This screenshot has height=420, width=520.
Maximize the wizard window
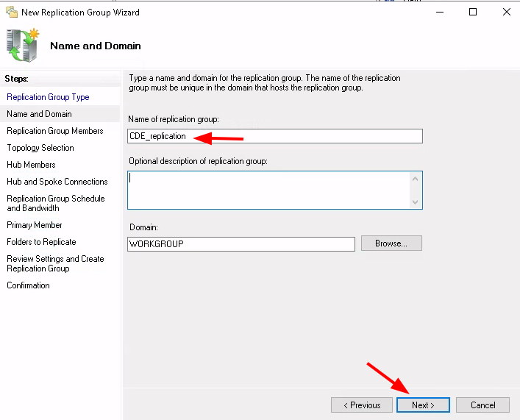click(473, 12)
